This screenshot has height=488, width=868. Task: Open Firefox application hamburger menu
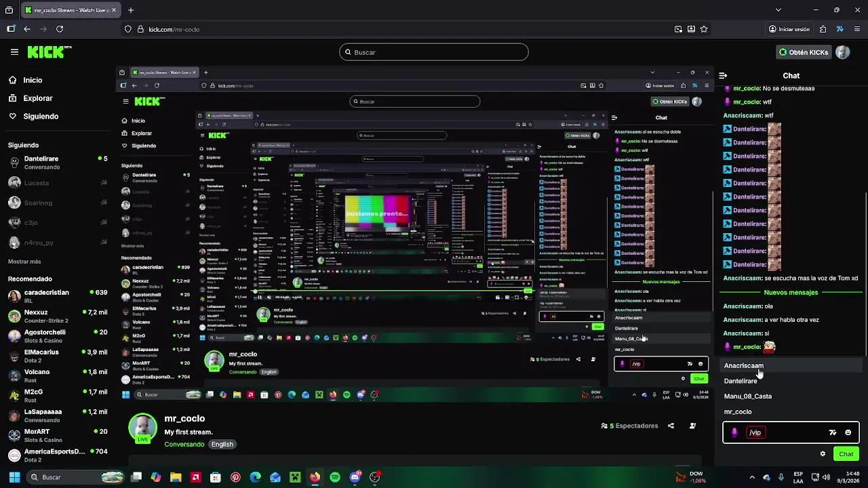pyautogui.click(x=856, y=29)
